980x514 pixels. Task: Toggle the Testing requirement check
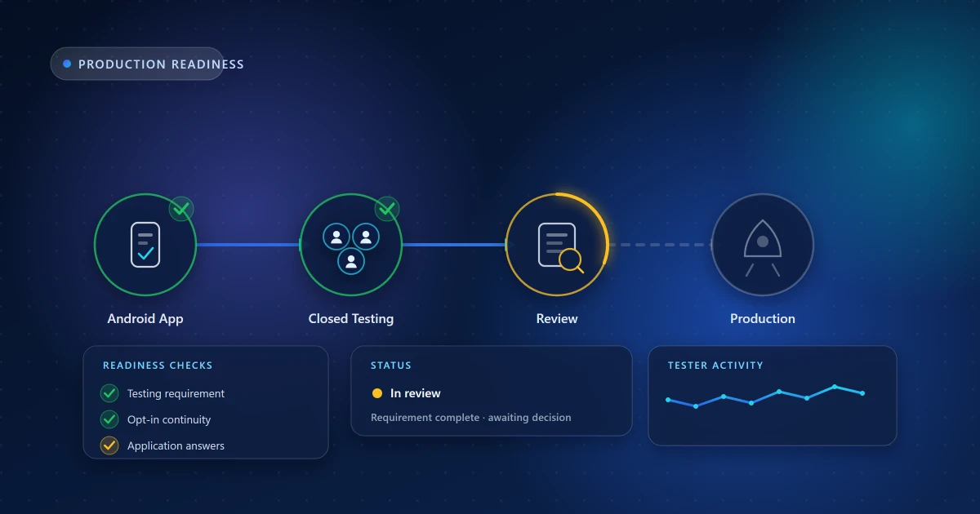point(109,393)
